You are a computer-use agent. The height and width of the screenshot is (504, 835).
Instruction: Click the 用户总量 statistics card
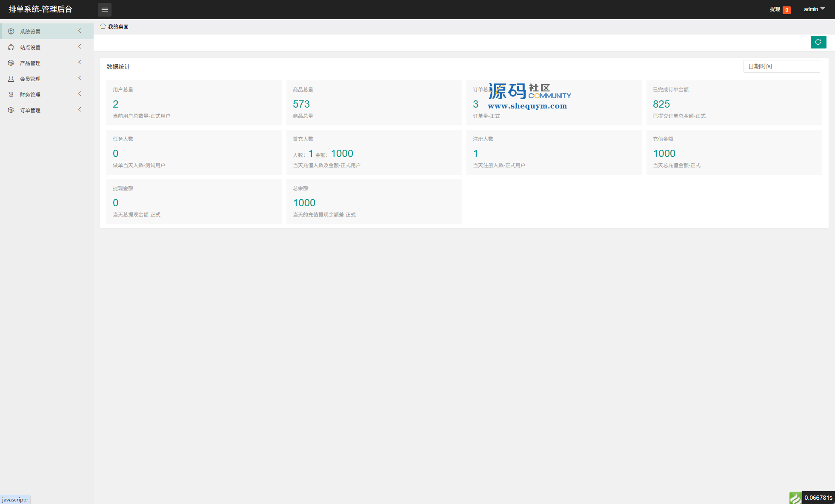194,103
